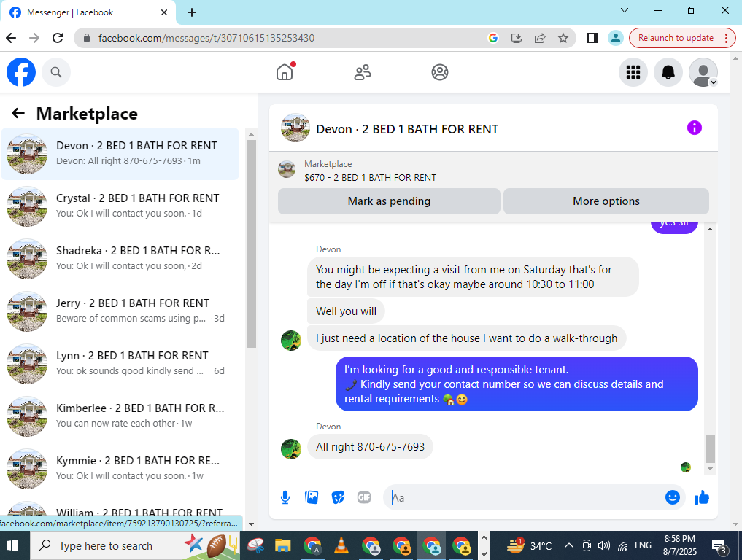Open the volume control in system tray
Screen dimensions: 742x560
click(604, 546)
